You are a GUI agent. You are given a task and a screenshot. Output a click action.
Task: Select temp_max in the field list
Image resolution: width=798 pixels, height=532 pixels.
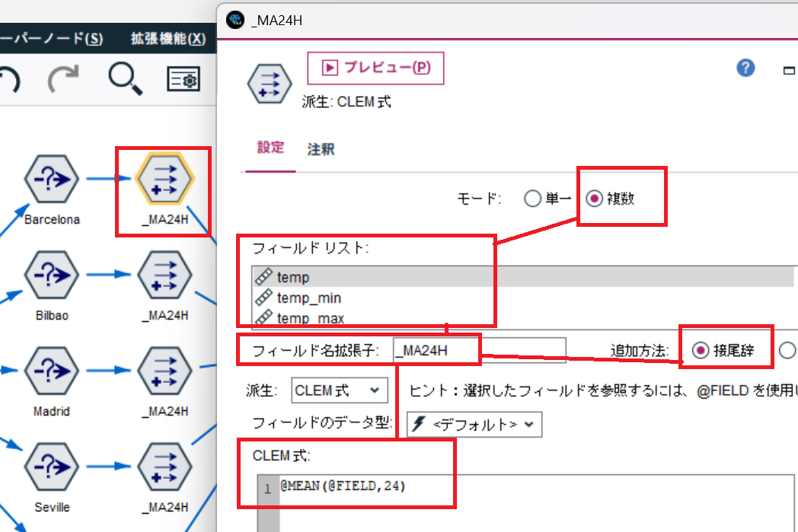(x=523, y=318)
